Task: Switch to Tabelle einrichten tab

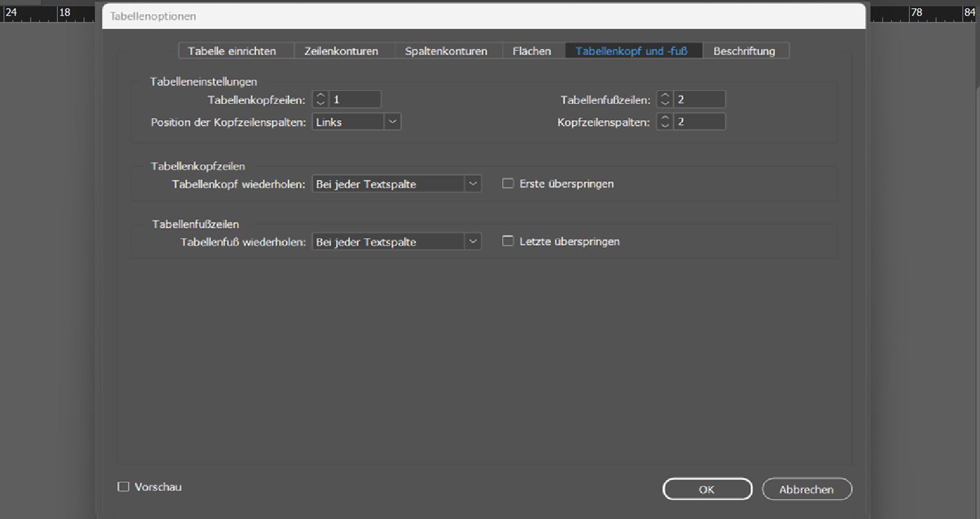Action: 232,51
